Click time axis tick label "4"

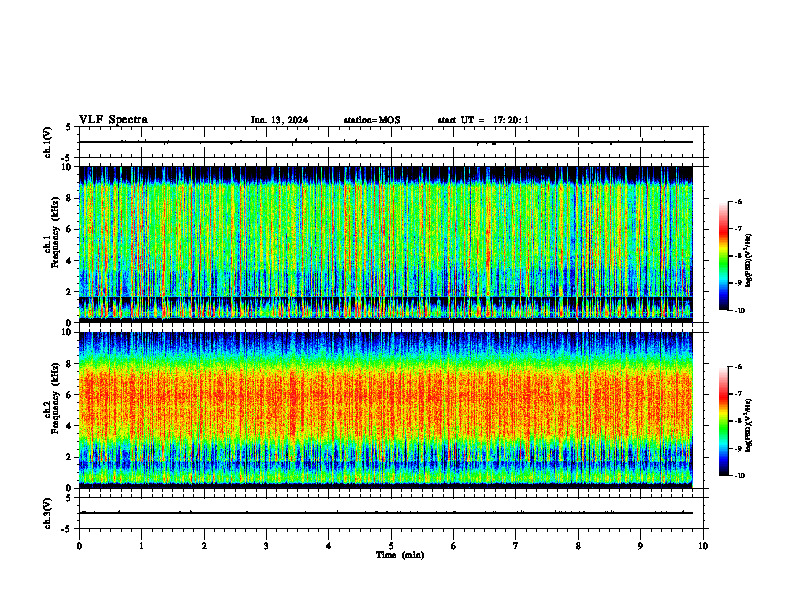(x=329, y=546)
